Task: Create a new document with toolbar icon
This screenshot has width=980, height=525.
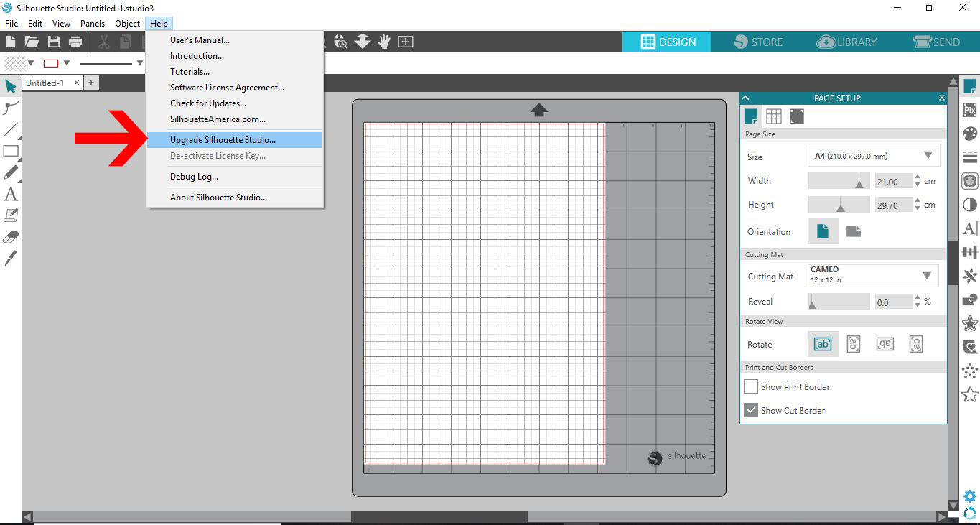Action: coord(10,42)
